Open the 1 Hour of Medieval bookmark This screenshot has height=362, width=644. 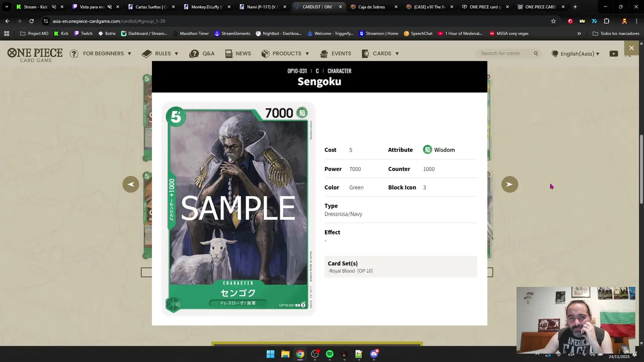[460, 34]
